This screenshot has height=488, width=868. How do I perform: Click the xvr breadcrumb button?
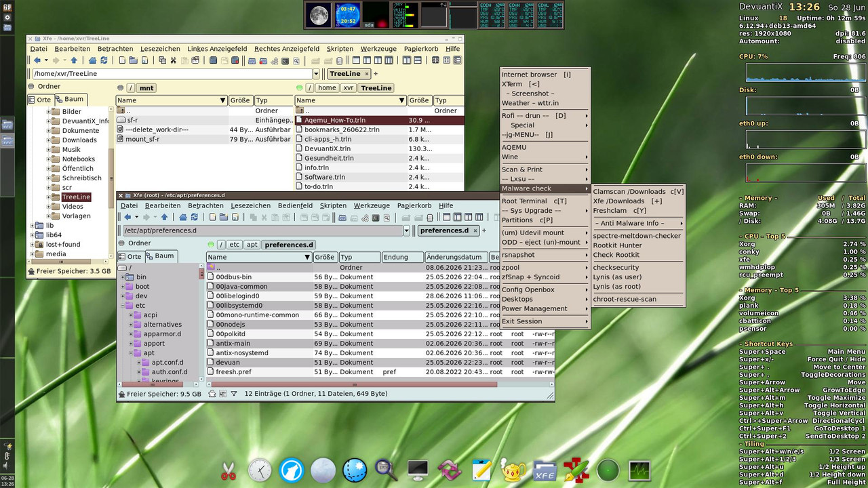point(348,88)
